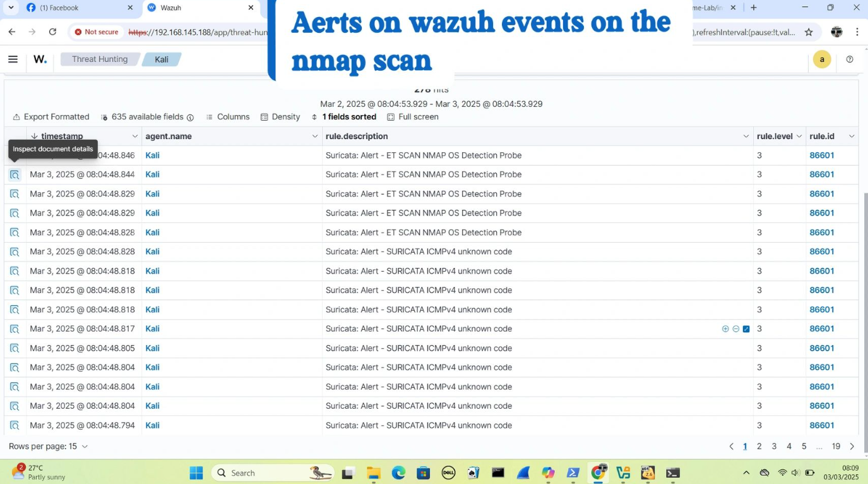Open Windows Start menu

(x=196, y=473)
